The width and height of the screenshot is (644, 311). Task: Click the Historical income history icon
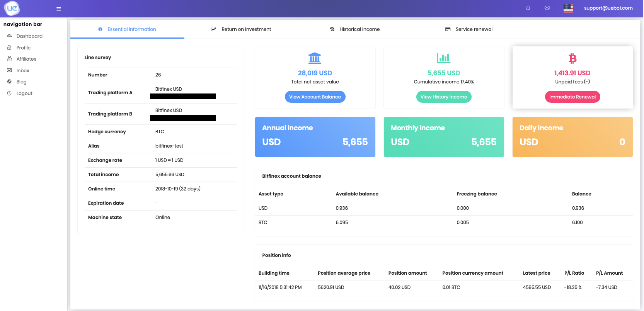point(332,29)
